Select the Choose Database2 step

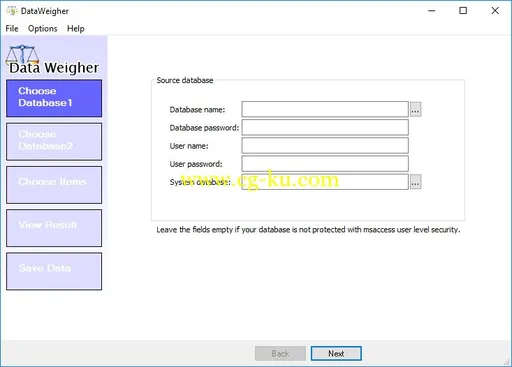(x=54, y=141)
